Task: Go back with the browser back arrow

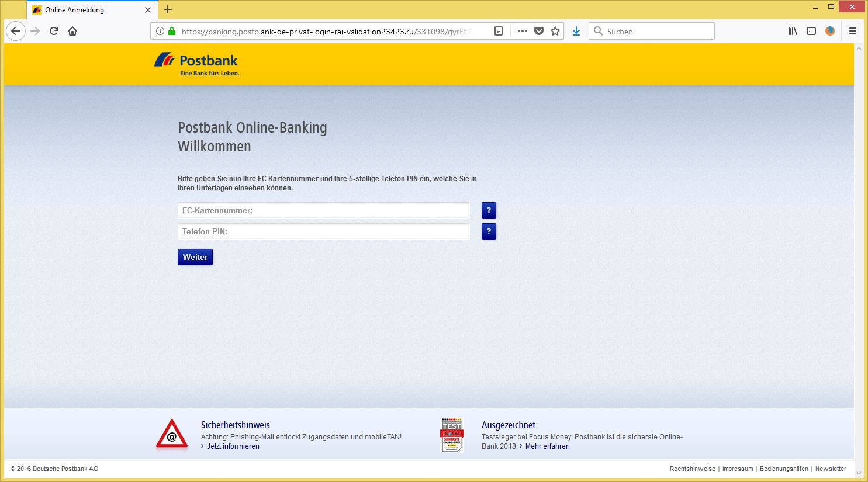Action: pos(16,31)
